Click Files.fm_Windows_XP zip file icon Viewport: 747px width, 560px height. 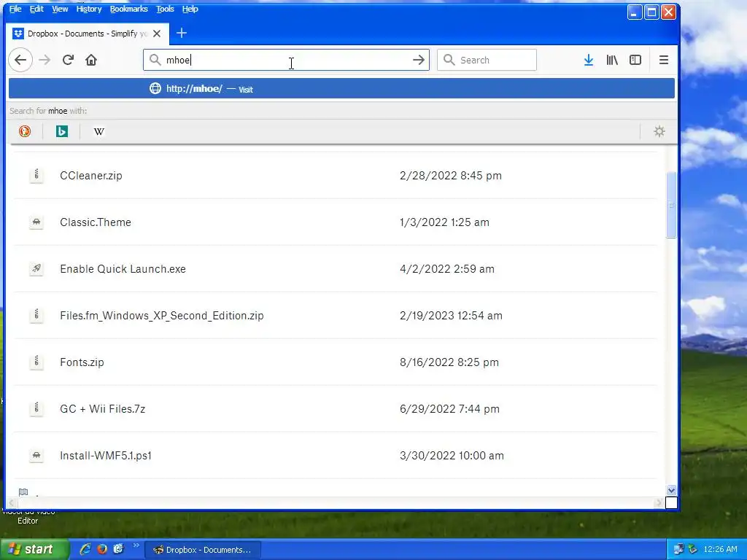click(x=36, y=315)
